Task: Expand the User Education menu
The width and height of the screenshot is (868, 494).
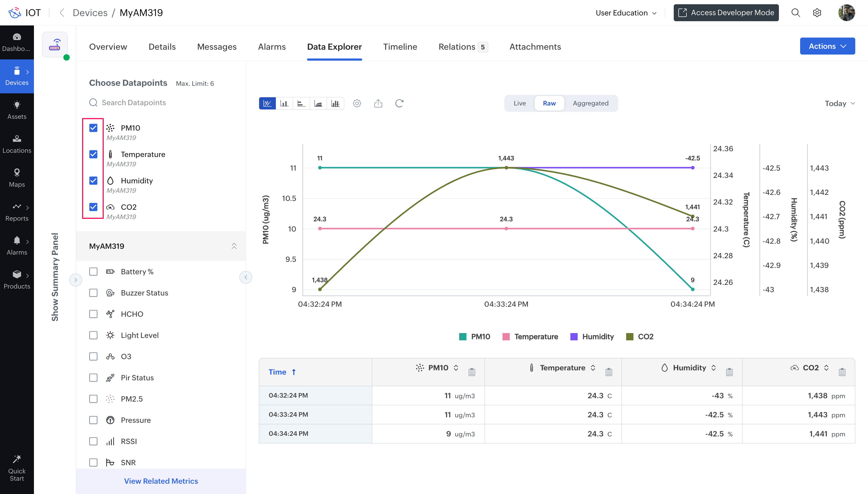Action: click(x=626, y=12)
